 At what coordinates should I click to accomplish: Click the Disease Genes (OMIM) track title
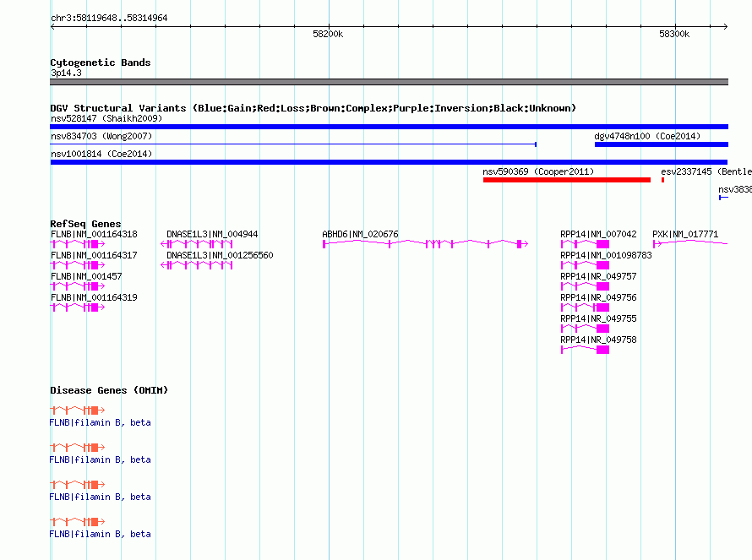point(109,390)
